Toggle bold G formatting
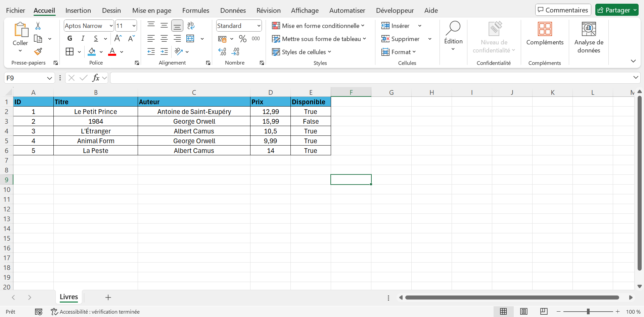This screenshot has width=644, height=317. tap(70, 38)
